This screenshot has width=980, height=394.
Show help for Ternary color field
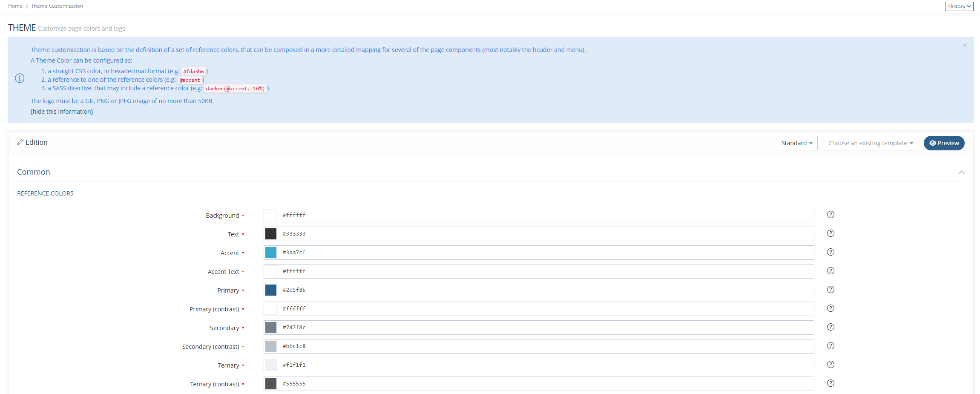tap(830, 365)
